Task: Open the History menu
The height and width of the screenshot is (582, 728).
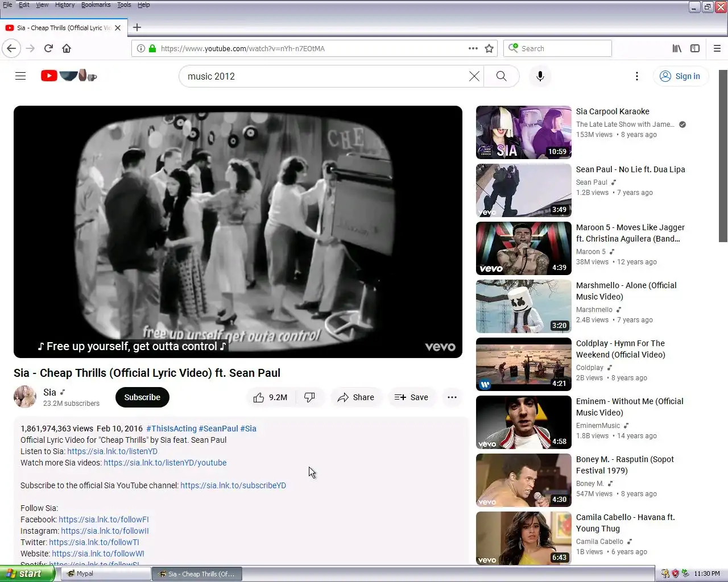Action: click(x=65, y=5)
